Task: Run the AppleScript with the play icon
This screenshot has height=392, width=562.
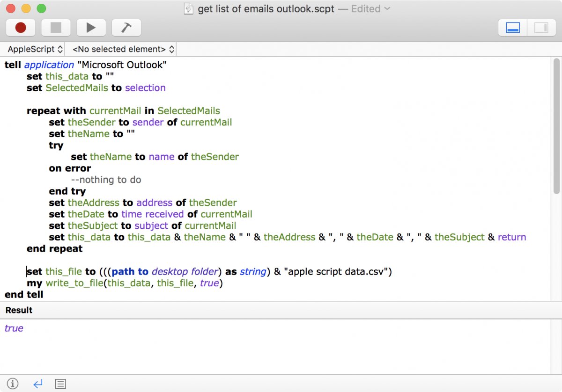Action: 91,27
